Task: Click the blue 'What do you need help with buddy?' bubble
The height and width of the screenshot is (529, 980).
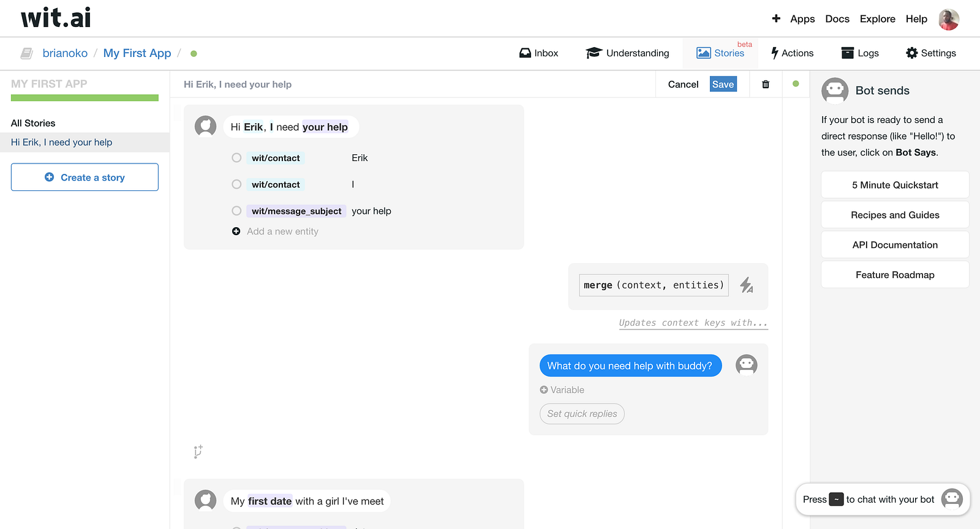Action: pyautogui.click(x=630, y=366)
